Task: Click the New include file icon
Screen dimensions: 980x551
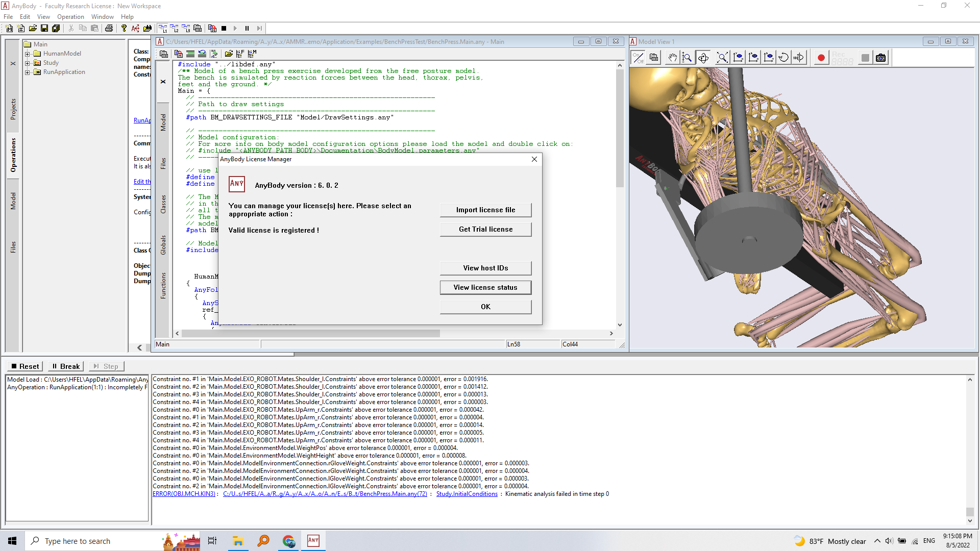Action: coord(21,29)
